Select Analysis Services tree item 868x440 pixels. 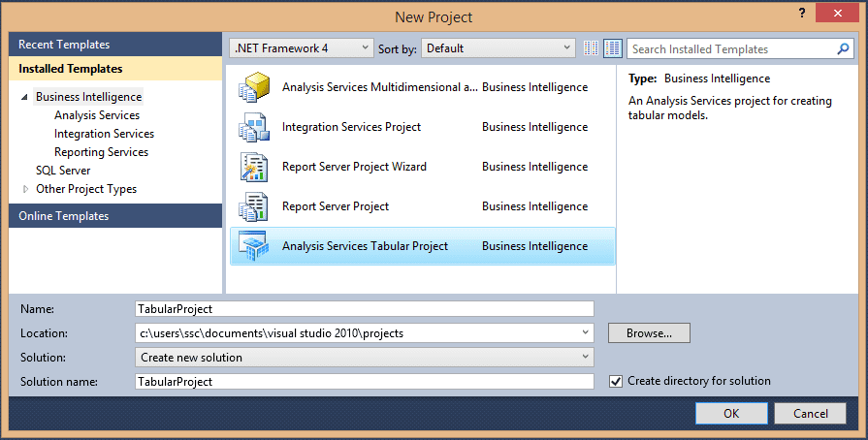point(97,115)
